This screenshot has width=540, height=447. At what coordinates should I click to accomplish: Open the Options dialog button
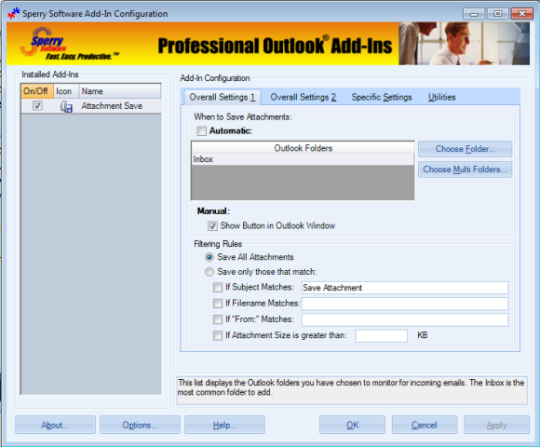click(x=140, y=425)
